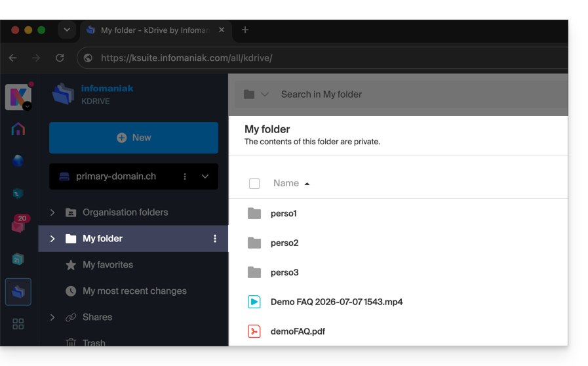Open the browser tab list dropdown
The height and width of the screenshot is (366, 588).
click(x=67, y=30)
